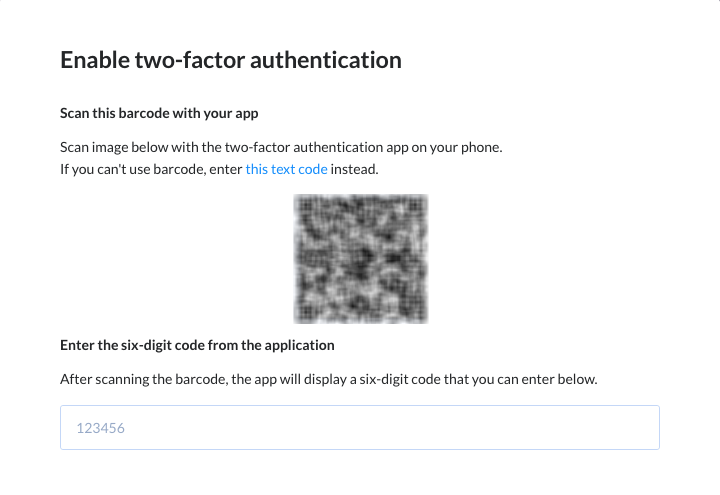Click the 'If you can't use barcode' text
The height and width of the screenshot is (495, 720).
click(x=151, y=169)
